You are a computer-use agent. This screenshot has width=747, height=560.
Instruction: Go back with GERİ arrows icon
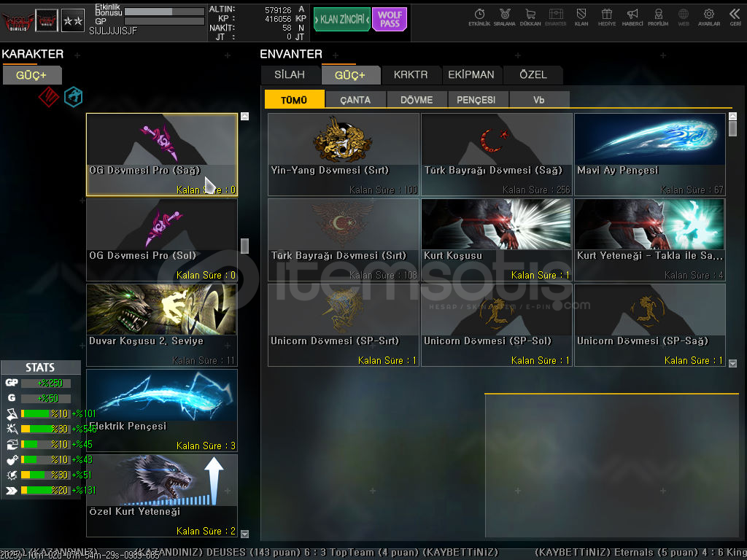click(735, 17)
